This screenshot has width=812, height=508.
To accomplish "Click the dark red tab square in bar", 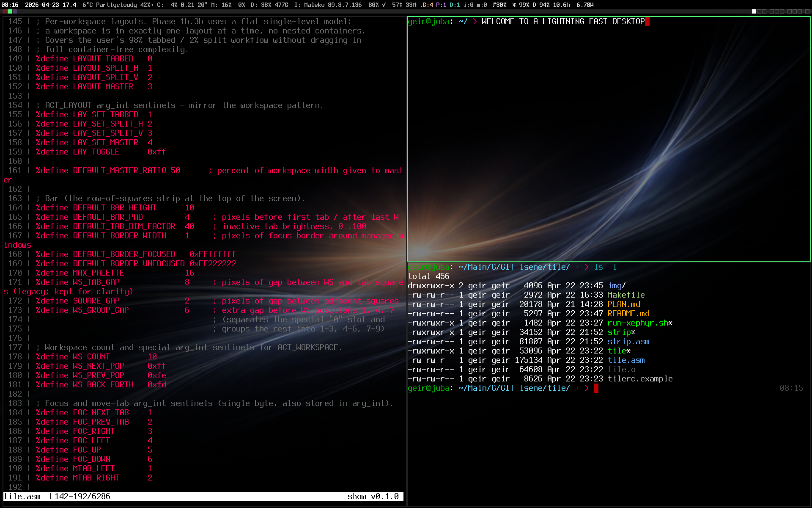I will tap(5, 11).
